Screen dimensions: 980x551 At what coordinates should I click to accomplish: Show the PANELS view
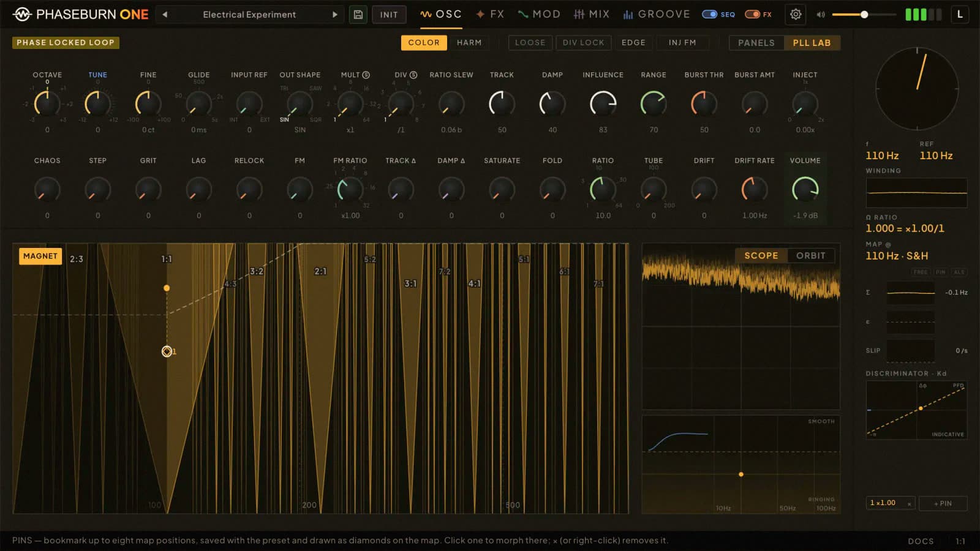click(x=756, y=42)
